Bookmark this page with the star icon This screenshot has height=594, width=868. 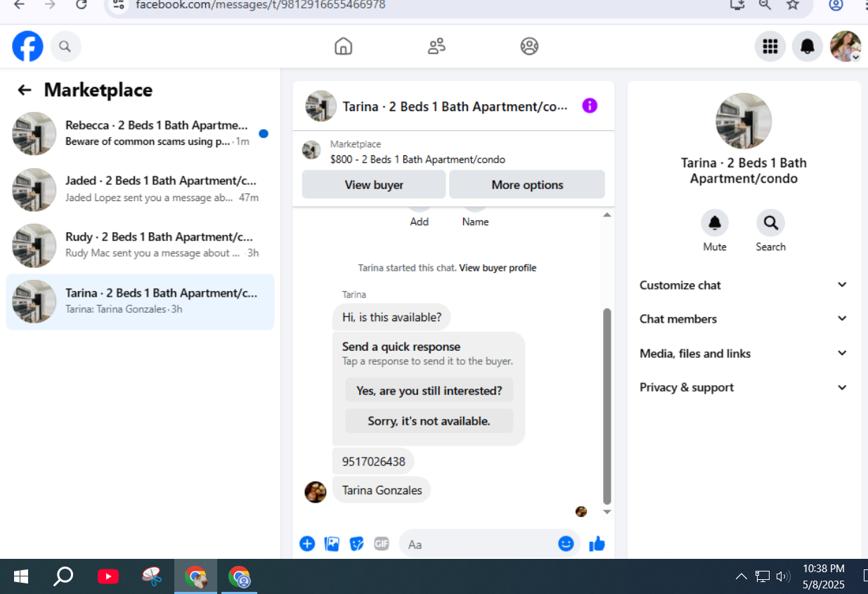tap(793, 5)
